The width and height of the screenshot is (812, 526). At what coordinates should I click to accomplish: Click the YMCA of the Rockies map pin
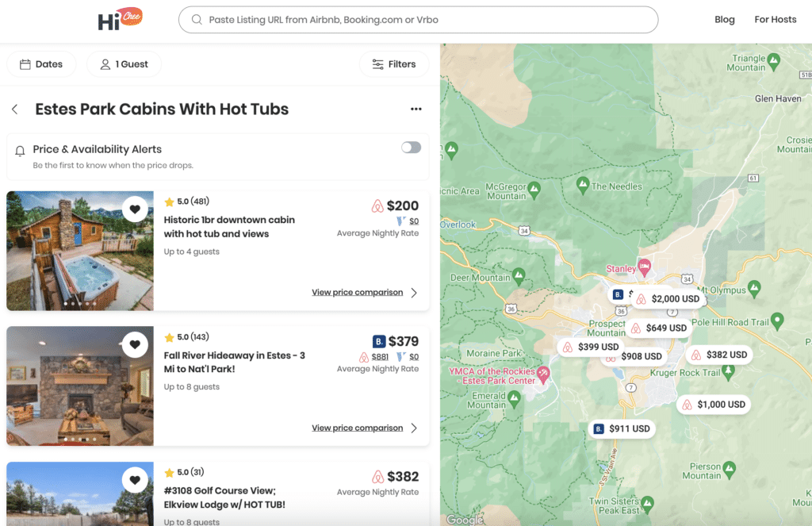(x=543, y=374)
